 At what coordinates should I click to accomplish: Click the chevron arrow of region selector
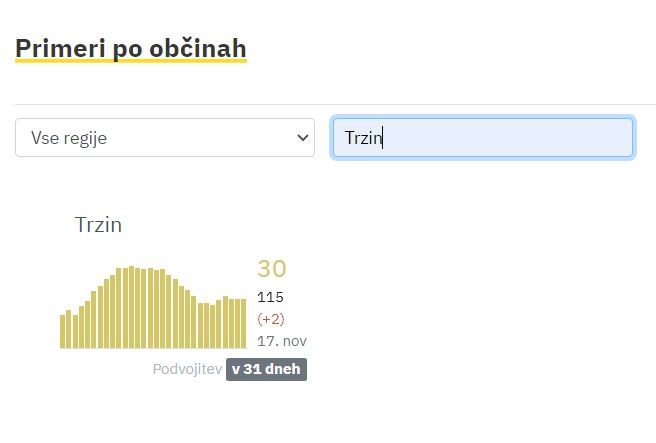[304, 138]
